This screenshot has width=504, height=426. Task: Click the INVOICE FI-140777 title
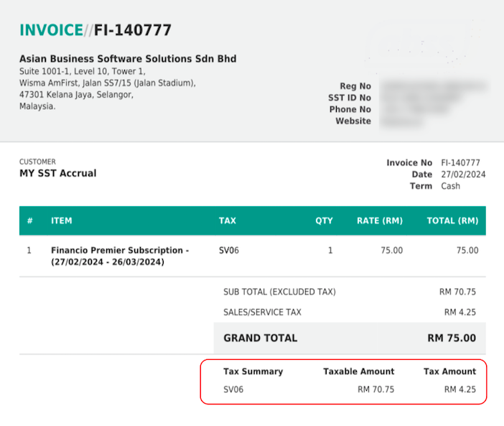95,30
